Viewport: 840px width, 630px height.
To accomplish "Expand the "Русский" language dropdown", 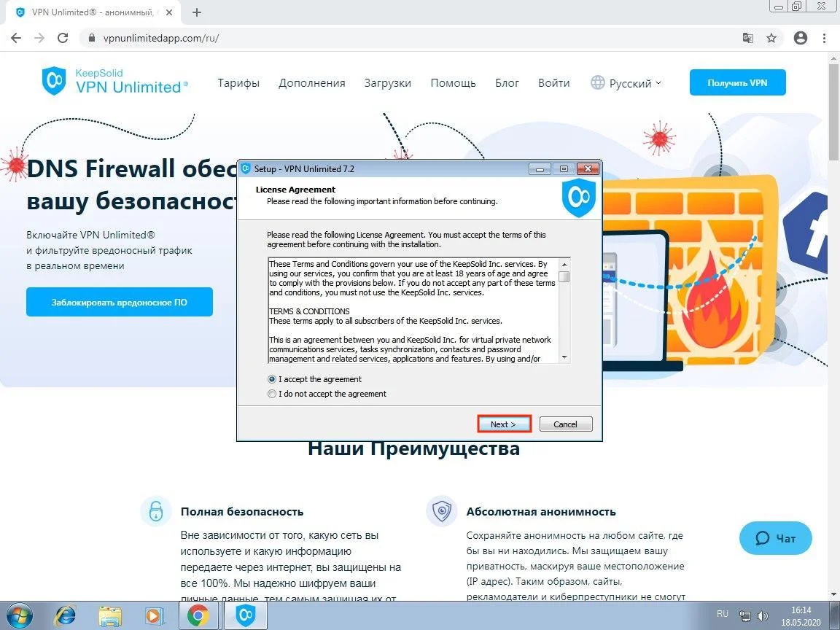I will (x=626, y=83).
